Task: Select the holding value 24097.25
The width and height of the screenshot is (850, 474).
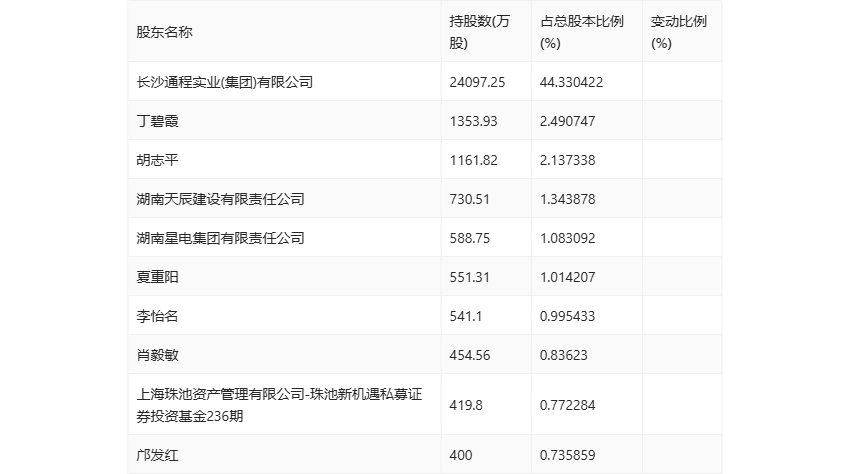Action: (477, 82)
